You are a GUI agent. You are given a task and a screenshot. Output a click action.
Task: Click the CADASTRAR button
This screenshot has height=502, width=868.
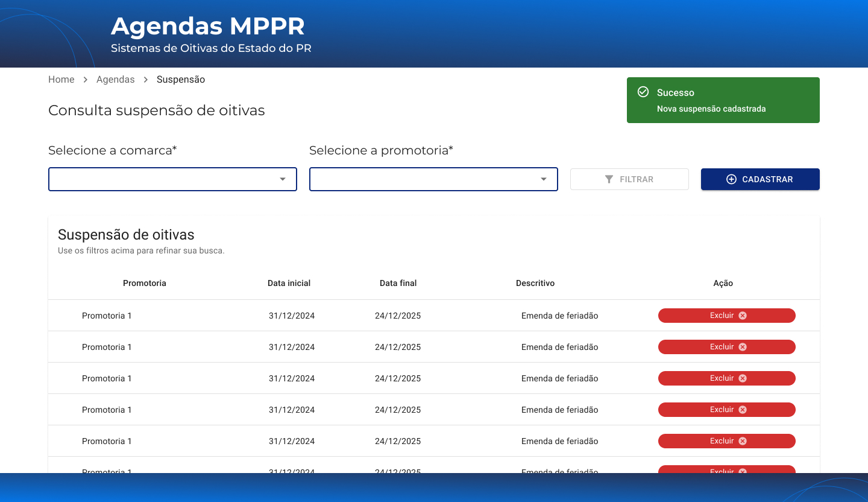[760, 179]
